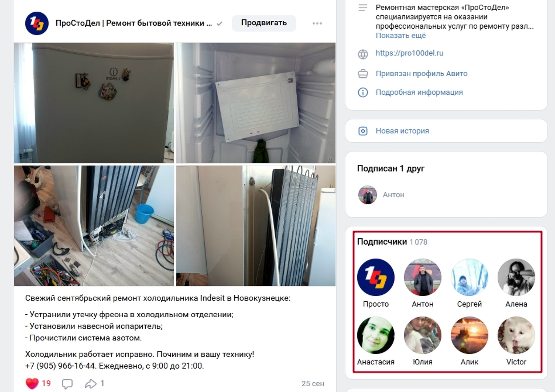This screenshot has width=555, height=392.
Task: Open Victor's cat avatar profile
Action: [516, 335]
